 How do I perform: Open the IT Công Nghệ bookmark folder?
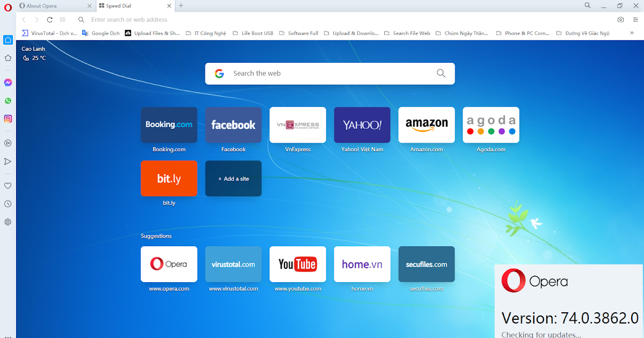(206, 33)
